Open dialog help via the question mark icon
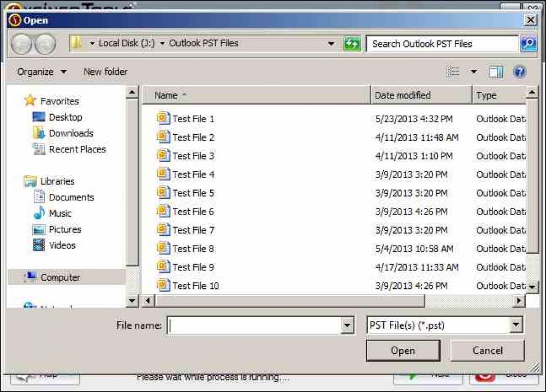The height and width of the screenshot is (392, 546). pos(519,72)
